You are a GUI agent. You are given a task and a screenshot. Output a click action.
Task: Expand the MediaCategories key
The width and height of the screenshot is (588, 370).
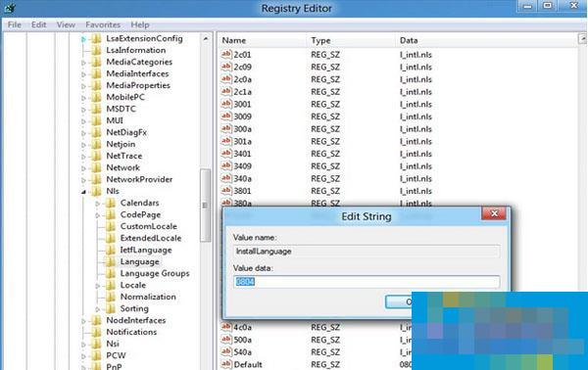(x=83, y=63)
